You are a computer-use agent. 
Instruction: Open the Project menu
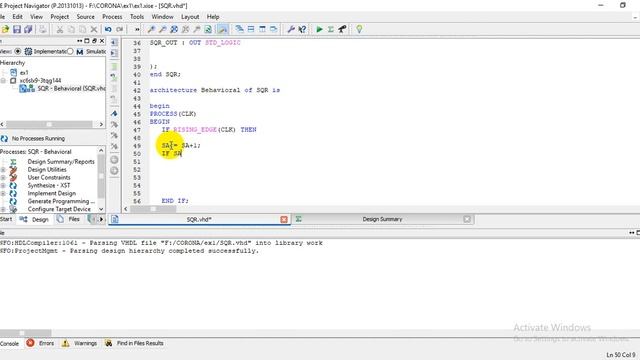[x=60, y=17]
